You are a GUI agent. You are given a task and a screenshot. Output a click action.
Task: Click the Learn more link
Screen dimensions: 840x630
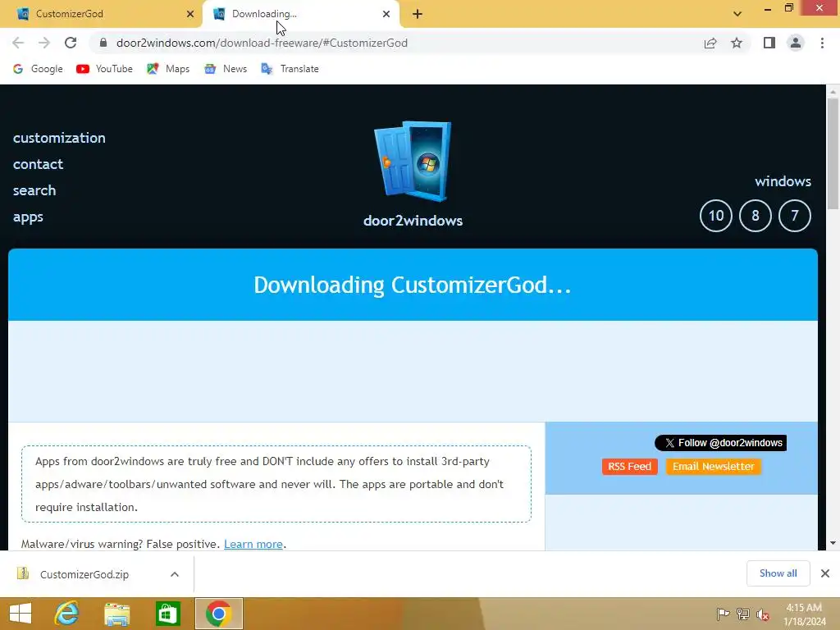click(253, 545)
